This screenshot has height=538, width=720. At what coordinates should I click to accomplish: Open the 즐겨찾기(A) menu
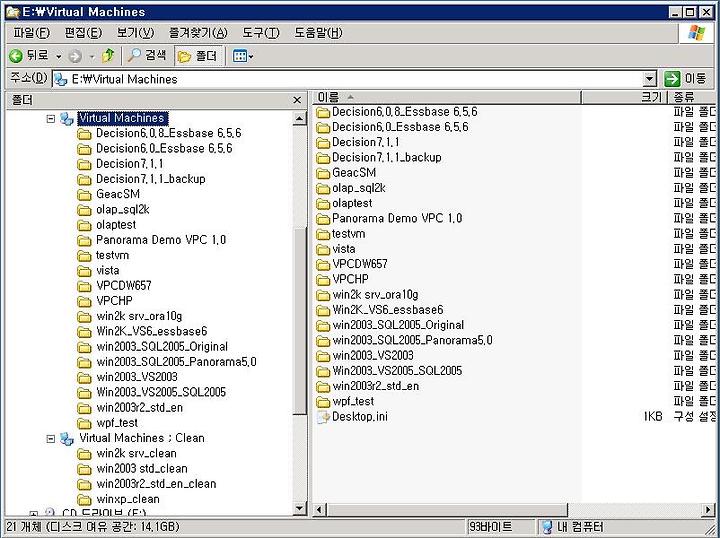198,33
